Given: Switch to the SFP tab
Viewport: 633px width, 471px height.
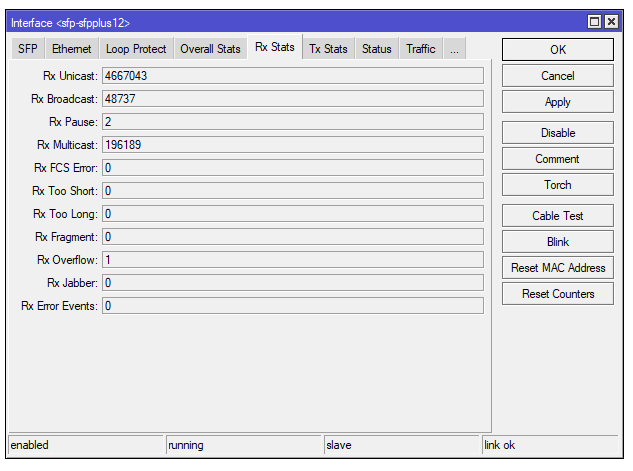Looking at the screenshot, I should 27,49.
